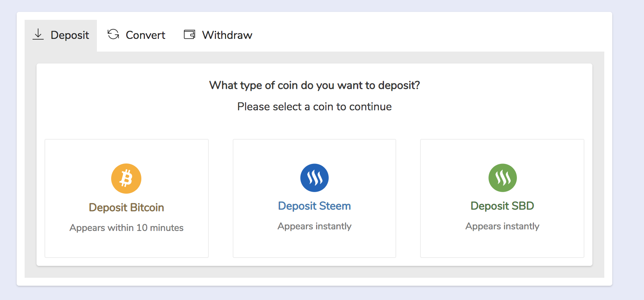
Task: Select the Deposit SBD link text
Action: tap(502, 206)
